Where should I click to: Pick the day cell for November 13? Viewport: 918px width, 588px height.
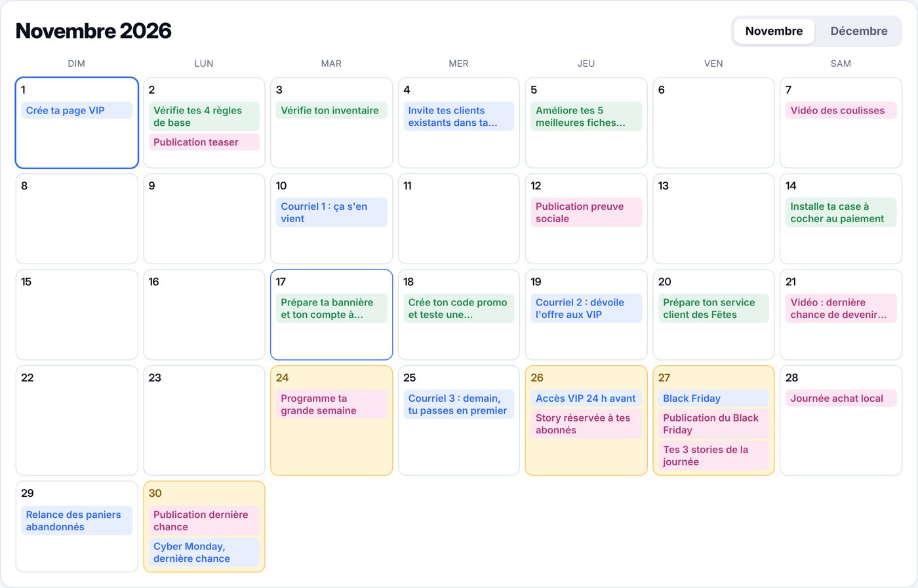(713, 219)
